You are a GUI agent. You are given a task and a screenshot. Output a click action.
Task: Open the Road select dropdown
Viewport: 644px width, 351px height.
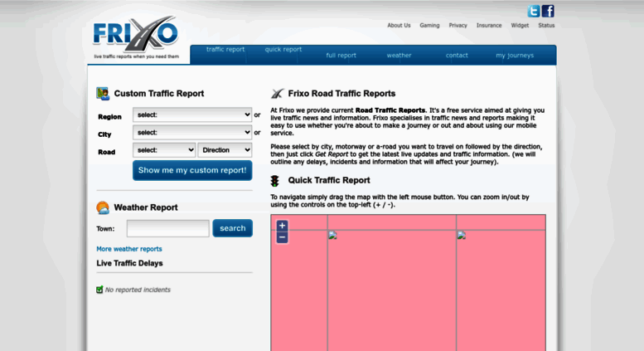tap(164, 150)
